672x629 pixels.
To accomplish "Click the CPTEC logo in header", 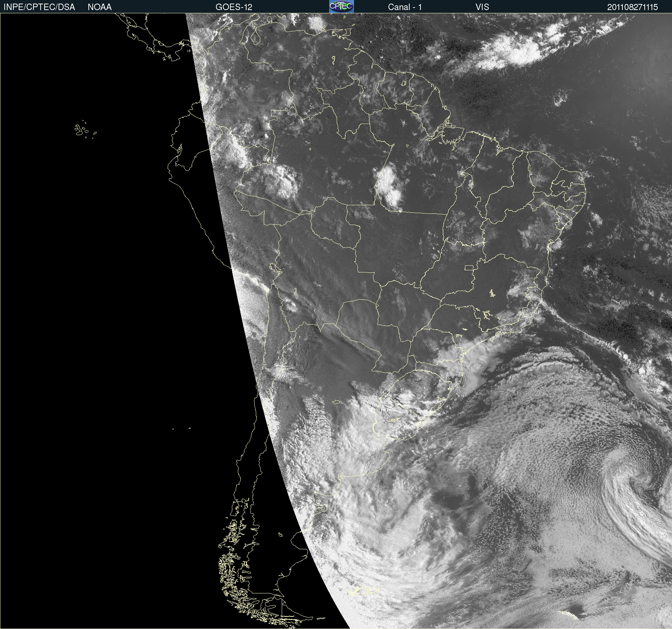I will click(x=341, y=6).
